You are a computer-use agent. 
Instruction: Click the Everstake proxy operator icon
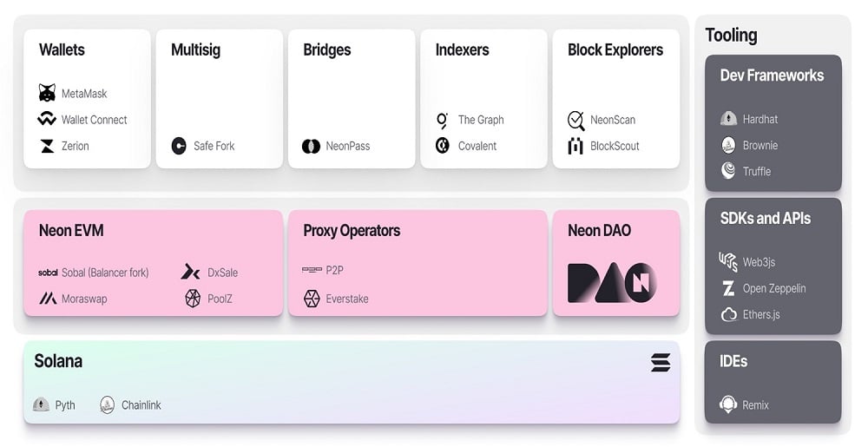pos(312,299)
